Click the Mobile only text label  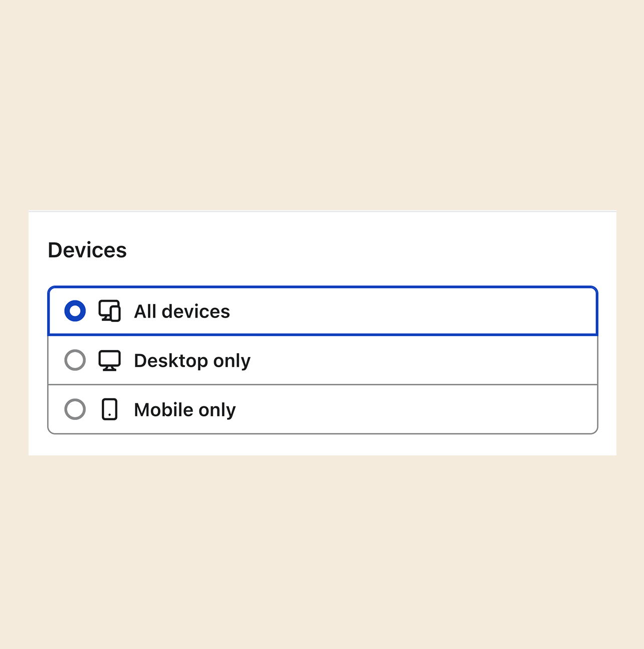(184, 409)
